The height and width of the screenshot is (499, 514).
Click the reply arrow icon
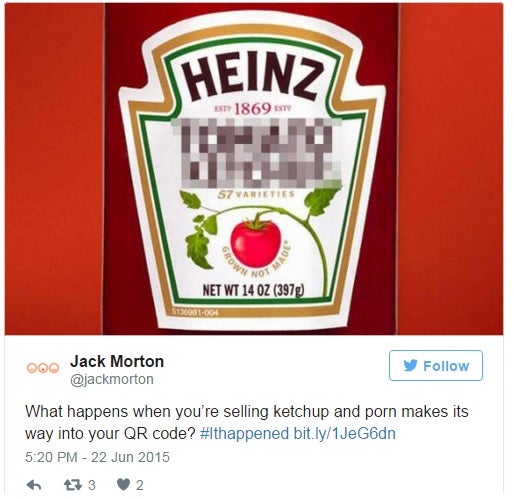coord(34,485)
